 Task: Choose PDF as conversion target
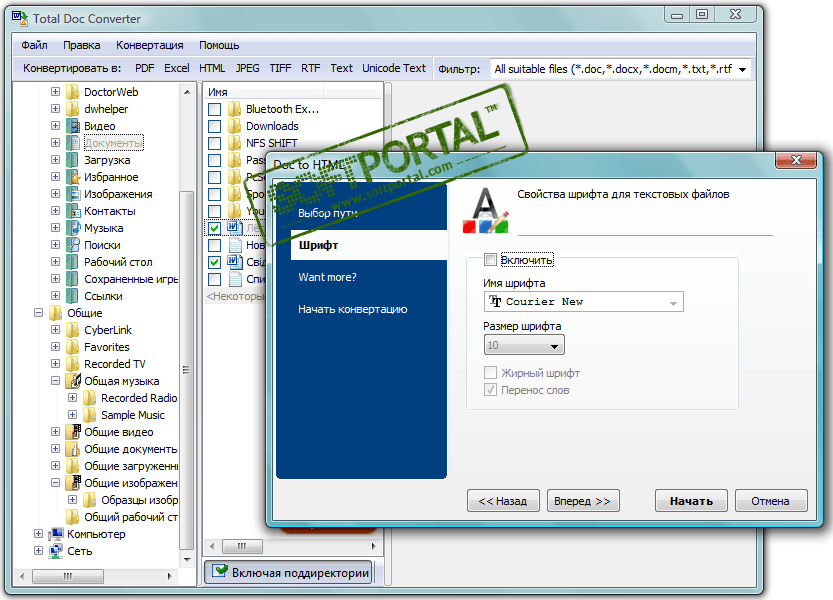click(x=144, y=69)
